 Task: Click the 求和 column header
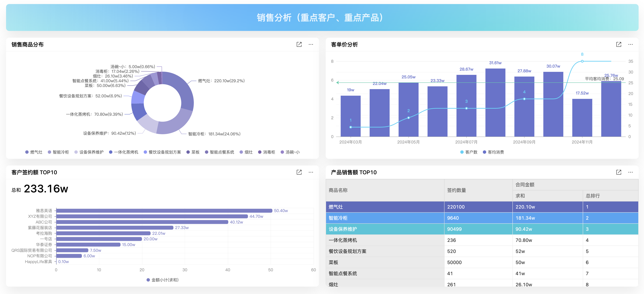547,196
